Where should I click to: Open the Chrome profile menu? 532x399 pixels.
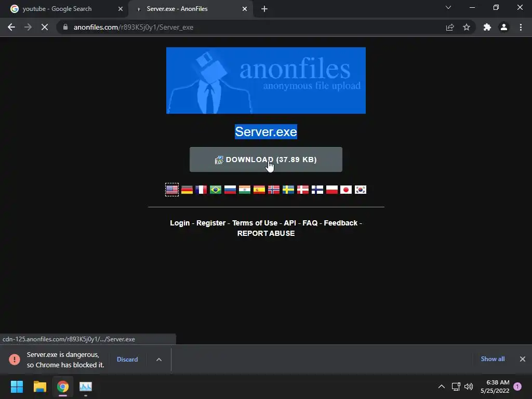[x=504, y=27]
